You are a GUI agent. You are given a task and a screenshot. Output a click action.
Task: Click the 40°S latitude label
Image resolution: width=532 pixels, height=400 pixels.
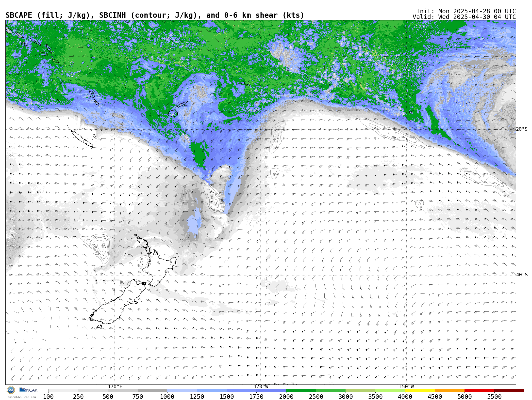522,275
